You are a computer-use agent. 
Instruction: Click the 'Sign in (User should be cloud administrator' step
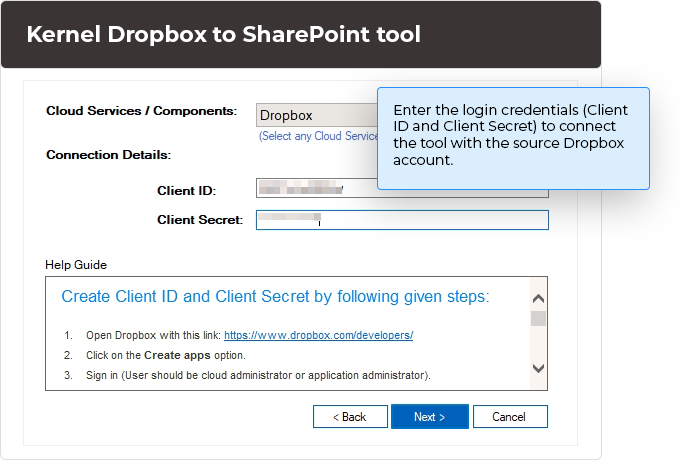pos(258,376)
